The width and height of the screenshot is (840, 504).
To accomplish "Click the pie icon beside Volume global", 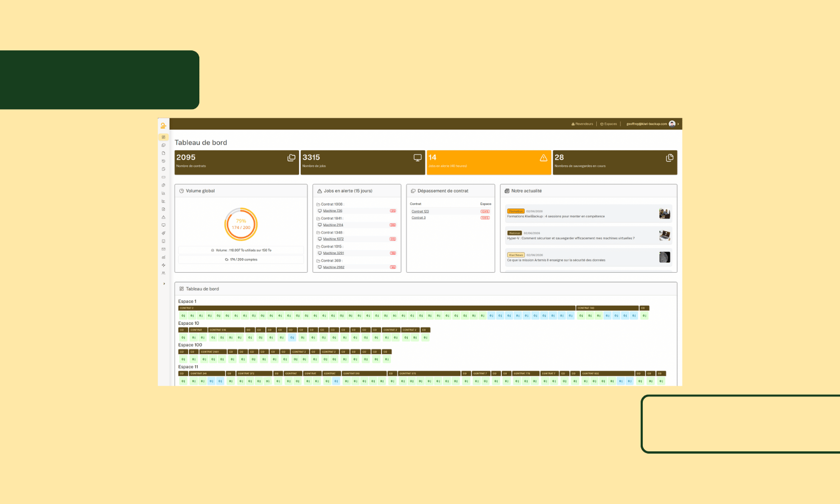I will coord(181,191).
